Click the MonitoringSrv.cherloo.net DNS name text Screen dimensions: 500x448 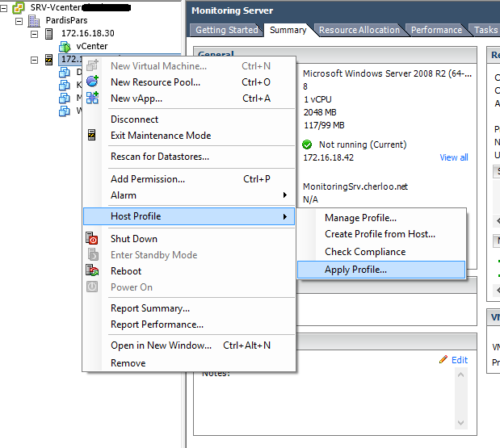[355, 186]
